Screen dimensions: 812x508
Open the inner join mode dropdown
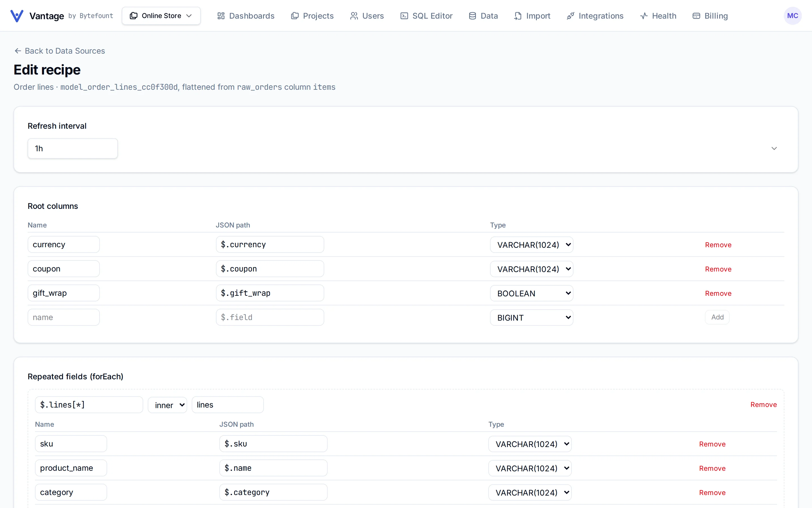point(167,405)
